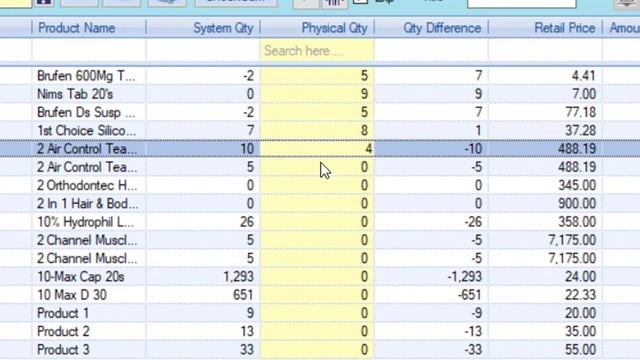Click Retail Price '358.00' cell
The image size is (640, 360).
545,222
